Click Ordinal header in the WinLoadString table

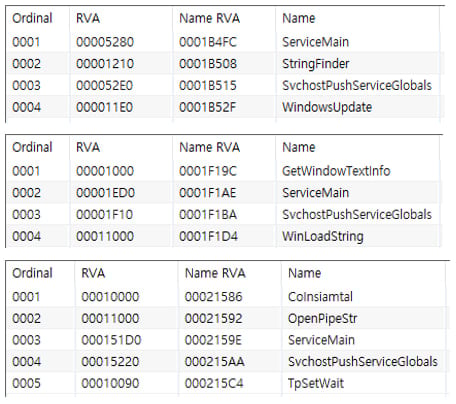(32, 147)
